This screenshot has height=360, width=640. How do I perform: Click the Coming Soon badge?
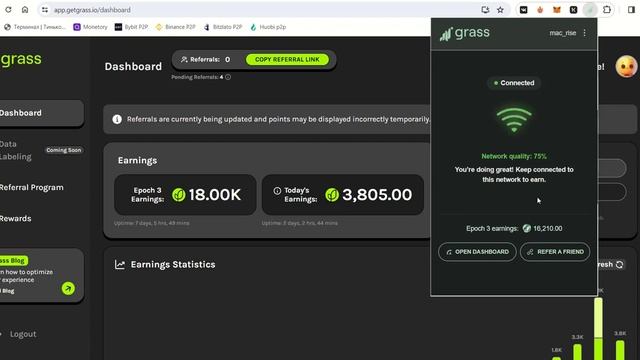pos(64,150)
